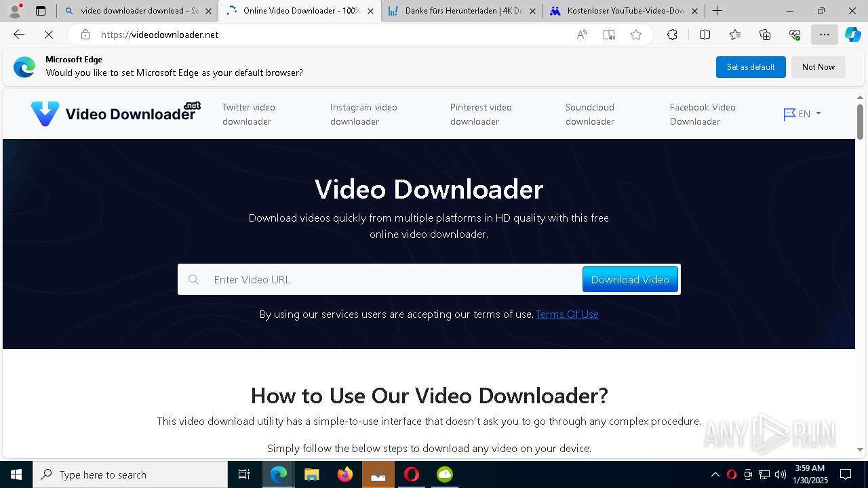Add page to favorites star icon

tap(636, 35)
